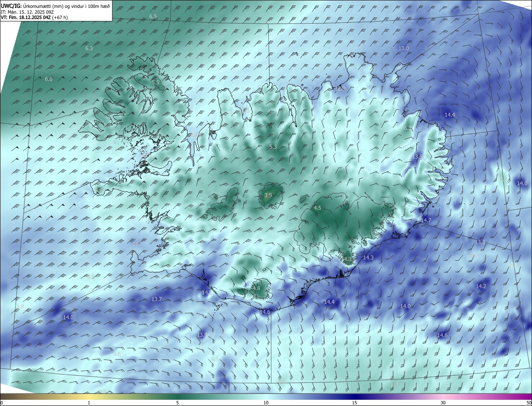
Task: Click the 5.5 value over the Westfjords
Action: tap(156, 83)
